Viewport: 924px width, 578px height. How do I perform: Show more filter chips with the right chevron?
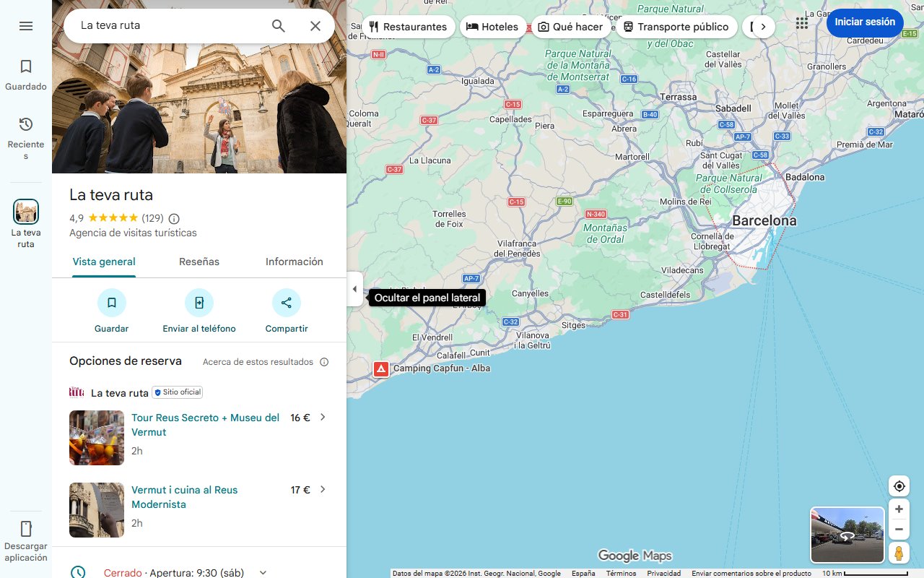(x=763, y=25)
